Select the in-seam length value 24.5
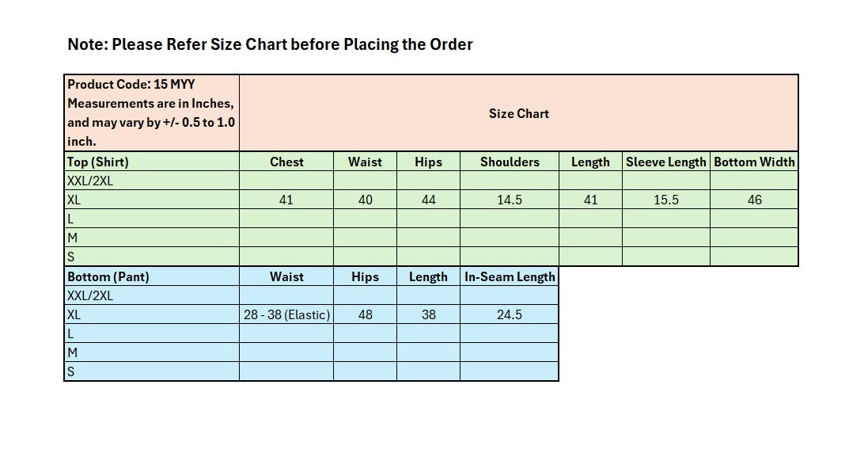 [x=510, y=314]
